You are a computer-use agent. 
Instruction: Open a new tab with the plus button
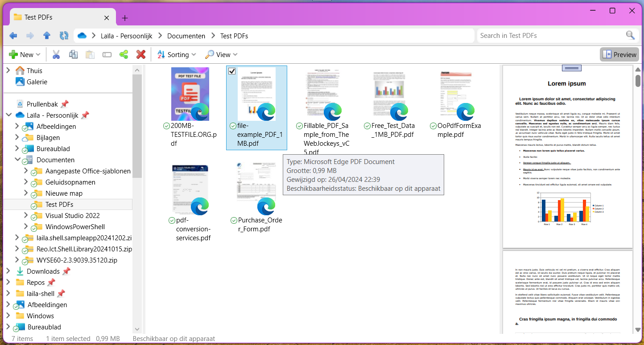click(124, 18)
